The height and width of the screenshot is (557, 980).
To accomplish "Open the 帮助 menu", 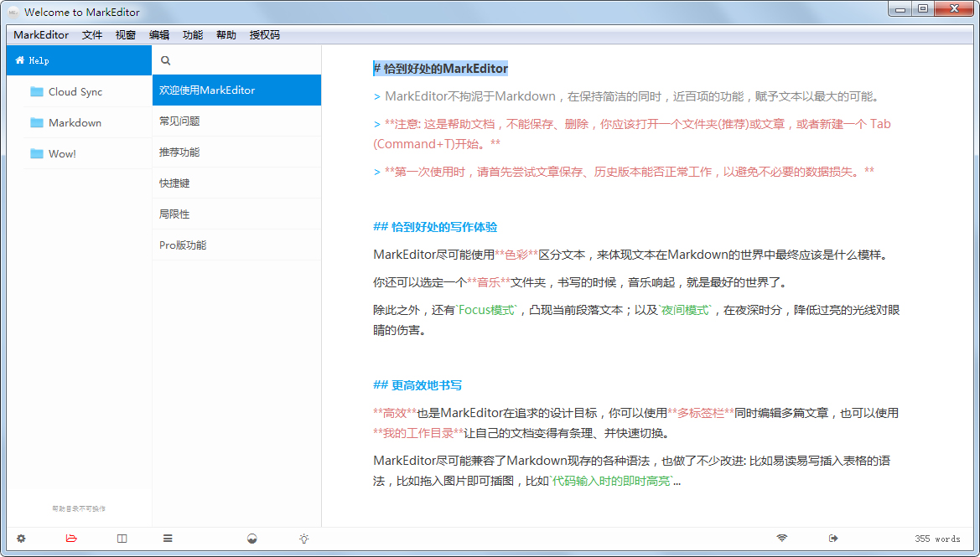I will pos(226,35).
